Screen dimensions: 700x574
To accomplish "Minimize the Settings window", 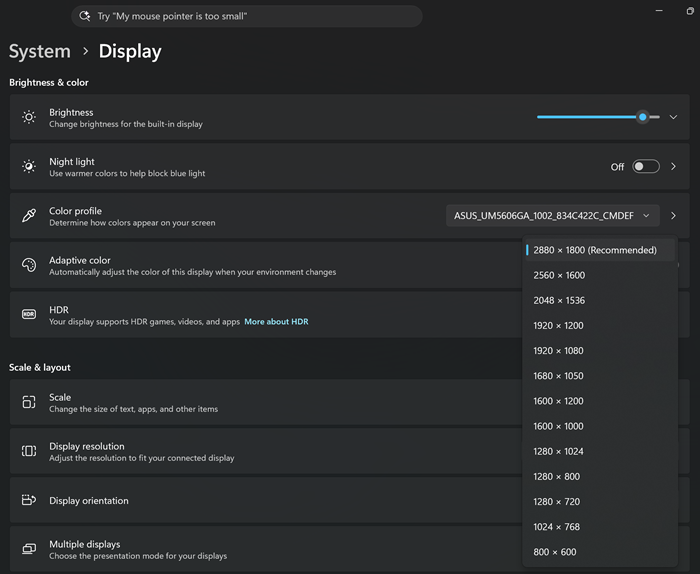I will [659, 11].
